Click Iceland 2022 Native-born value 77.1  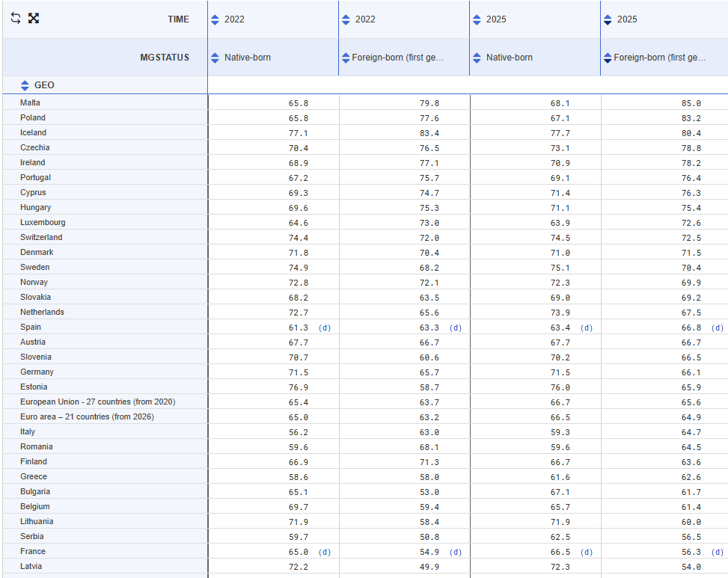click(298, 133)
